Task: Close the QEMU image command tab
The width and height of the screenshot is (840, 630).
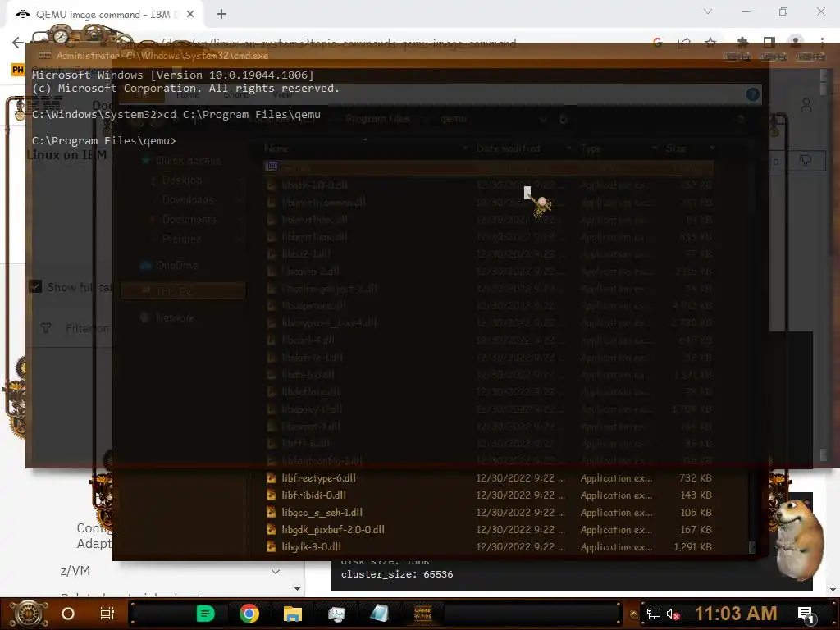Action: 190,15
